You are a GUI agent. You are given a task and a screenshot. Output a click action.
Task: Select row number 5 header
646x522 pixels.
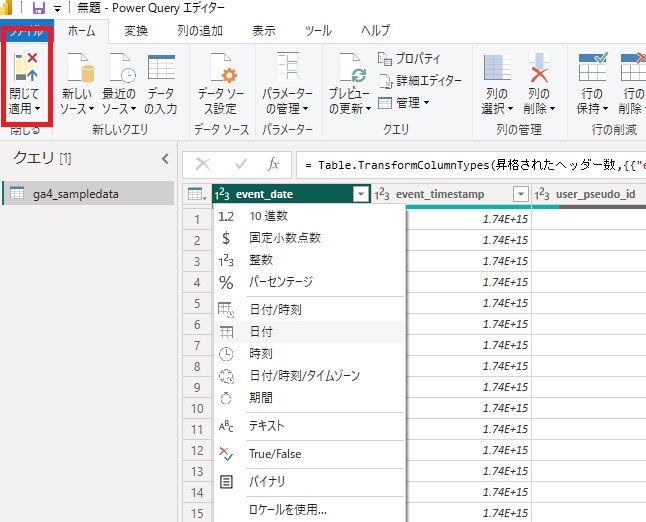197,303
